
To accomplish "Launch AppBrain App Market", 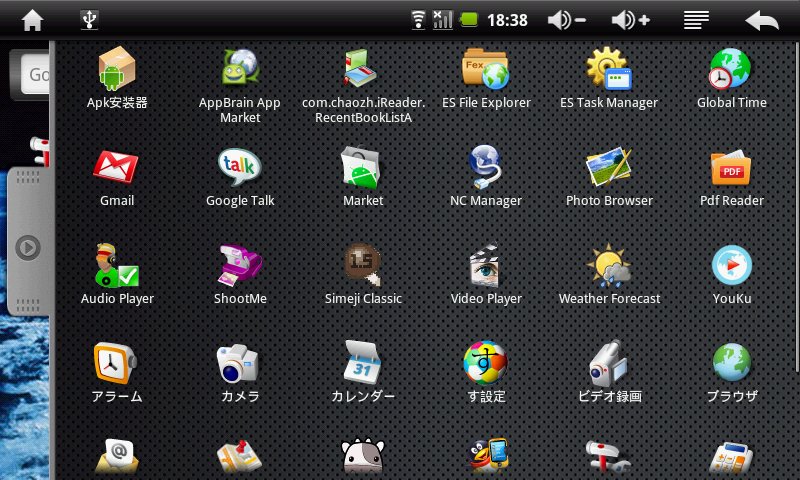I will pyautogui.click(x=240, y=86).
